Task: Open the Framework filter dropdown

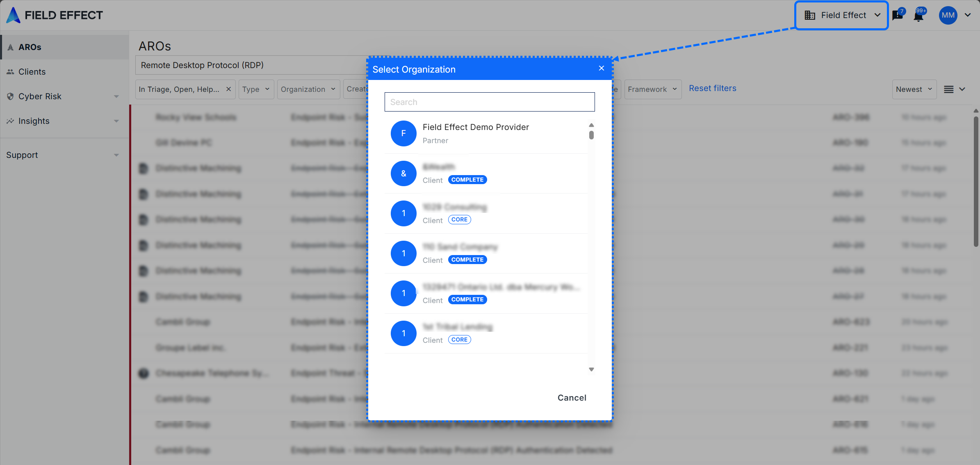Action: coord(652,89)
